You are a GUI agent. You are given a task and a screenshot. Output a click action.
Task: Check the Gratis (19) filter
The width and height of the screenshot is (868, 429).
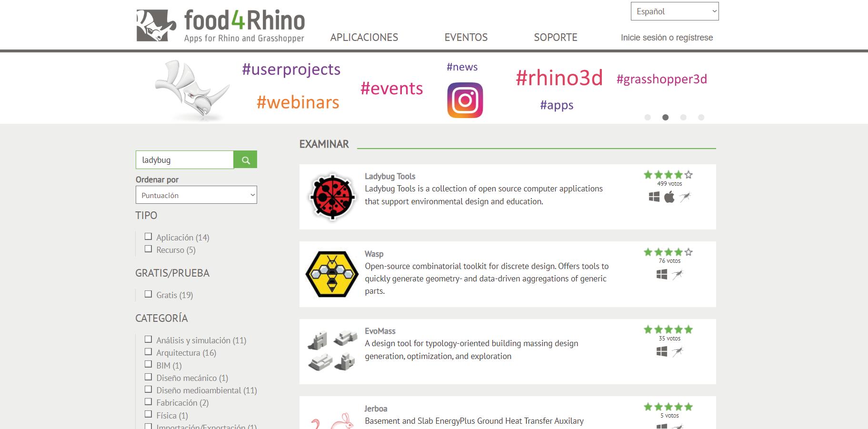[148, 294]
